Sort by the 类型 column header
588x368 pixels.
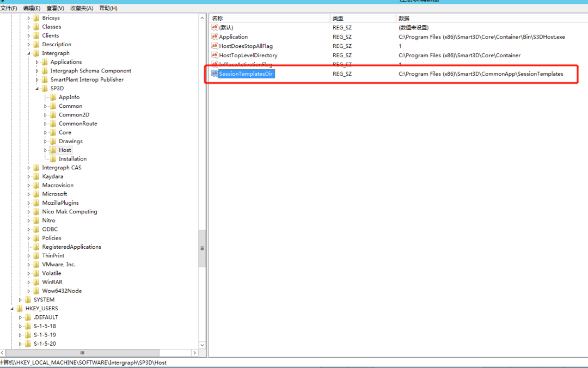pyautogui.click(x=363, y=18)
